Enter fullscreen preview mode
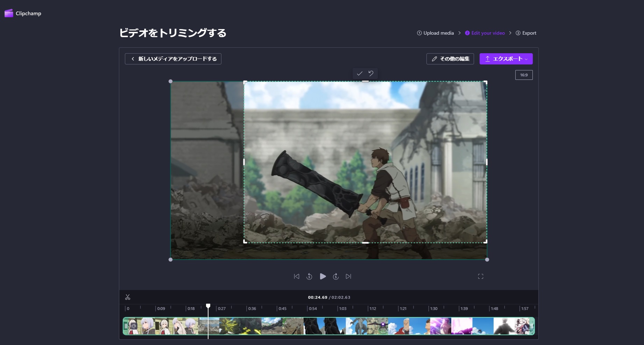 (x=481, y=276)
